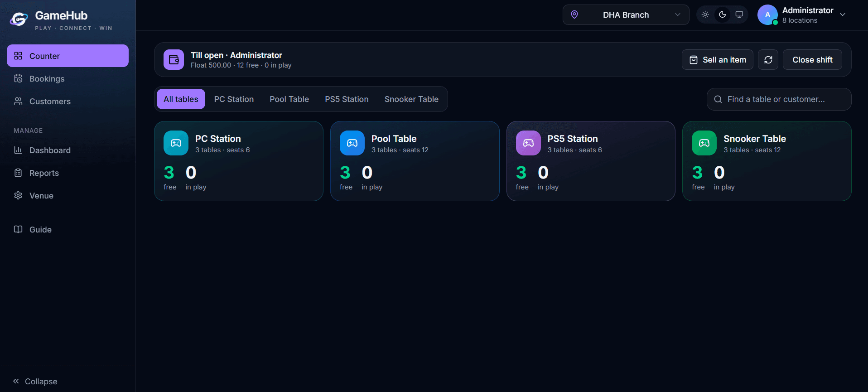Click the Bookings calendar icon

[x=18, y=78]
